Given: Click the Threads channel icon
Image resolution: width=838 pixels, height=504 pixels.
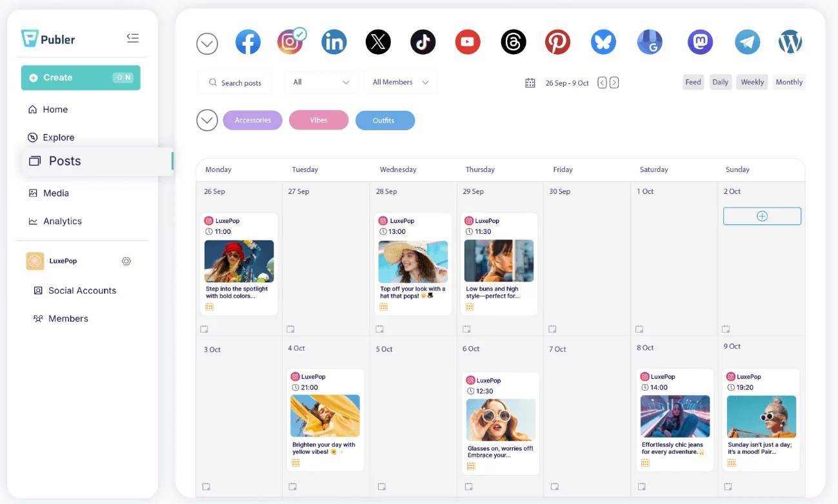Looking at the screenshot, I should 513,41.
